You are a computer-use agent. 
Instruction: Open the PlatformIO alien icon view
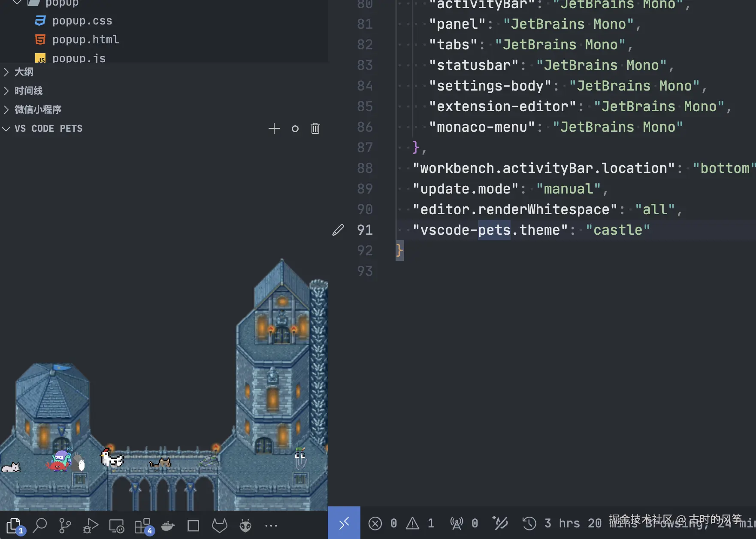pyautogui.click(x=245, y=525)
